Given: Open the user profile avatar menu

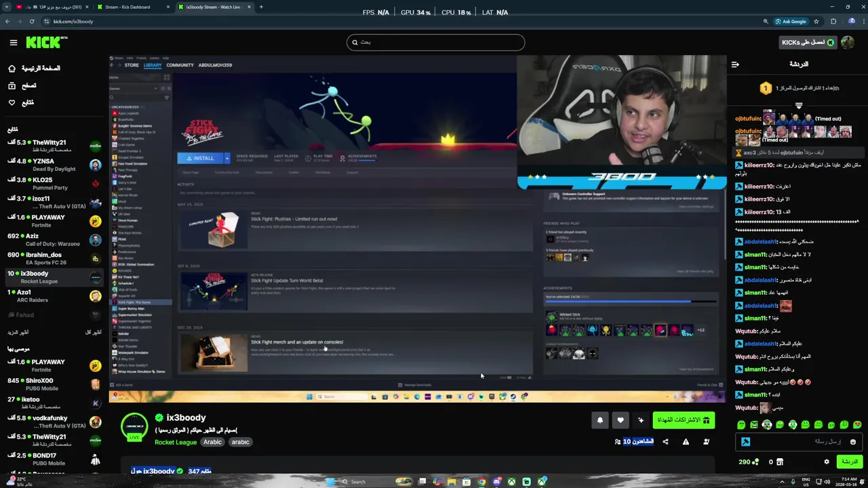Looking at the screenshot, I should pos(847,42).
